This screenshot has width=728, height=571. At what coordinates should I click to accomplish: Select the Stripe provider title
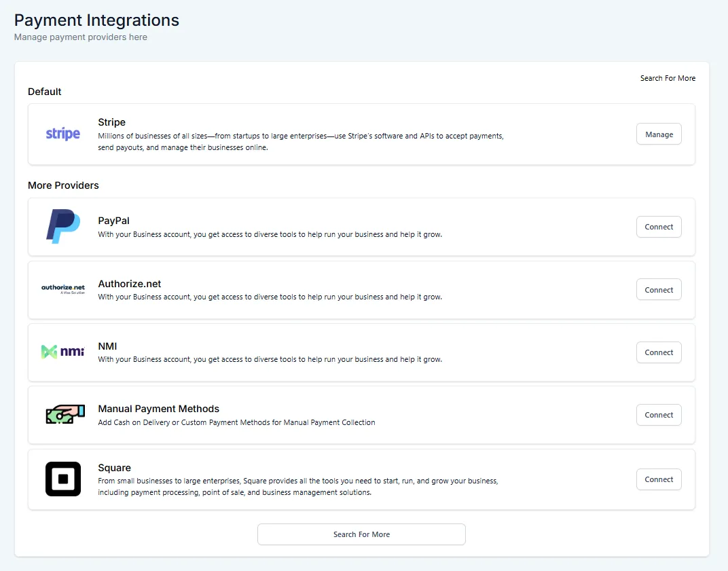[111, 122]
